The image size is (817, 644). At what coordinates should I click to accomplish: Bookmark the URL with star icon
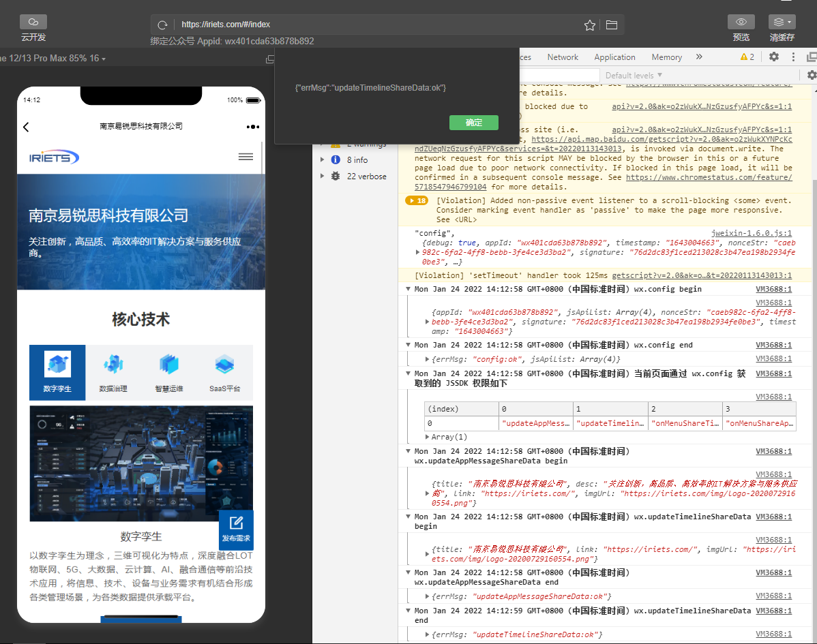coord(589,25)
